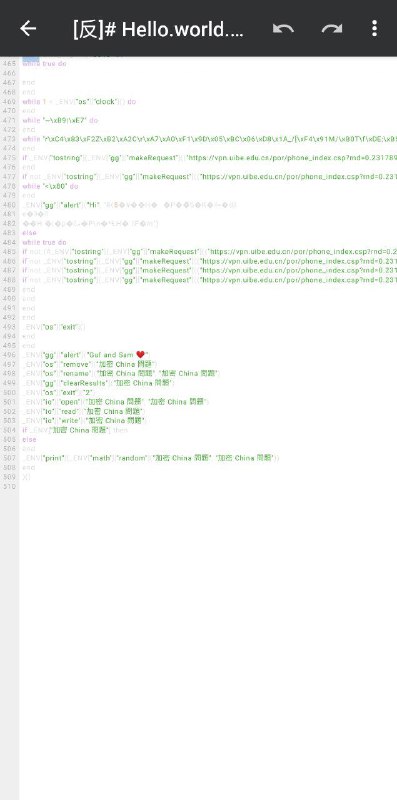
Task: Click line number 496 in the gutter
Action: click(x=9, y=355)
